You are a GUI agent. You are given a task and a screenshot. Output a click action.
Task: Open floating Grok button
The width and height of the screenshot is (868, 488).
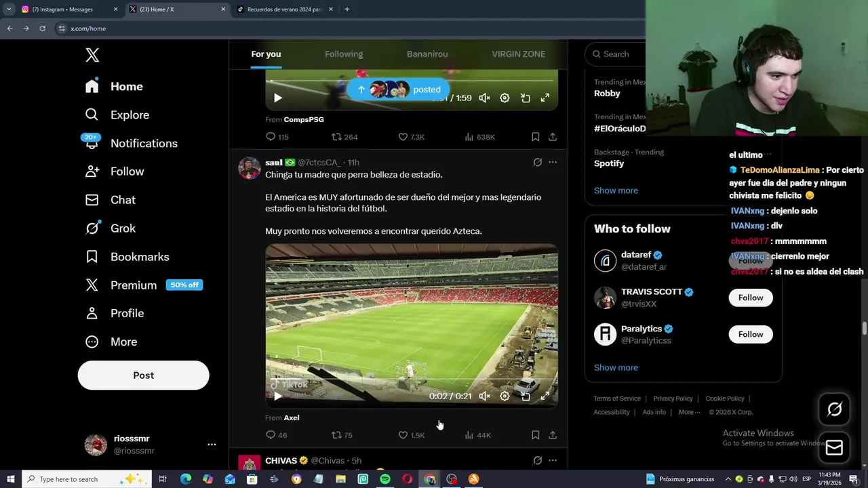(x=834, y=409)
